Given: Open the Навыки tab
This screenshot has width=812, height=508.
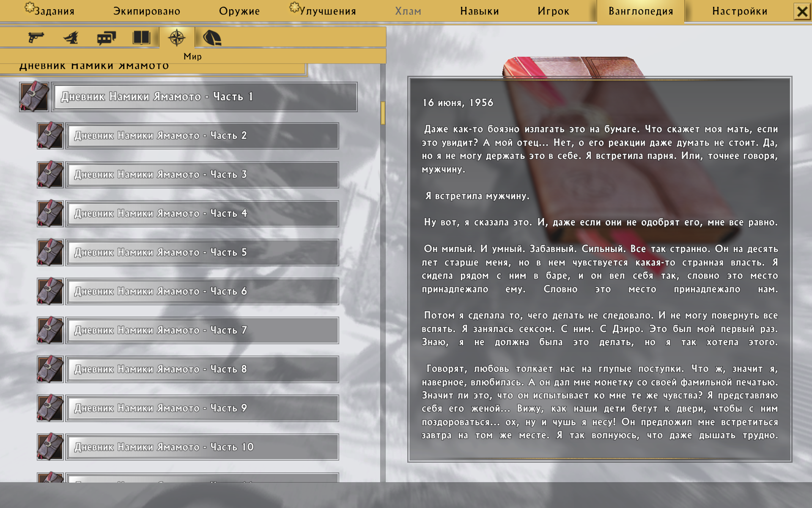Looking at the screenshot, I should tap(480, 11).
